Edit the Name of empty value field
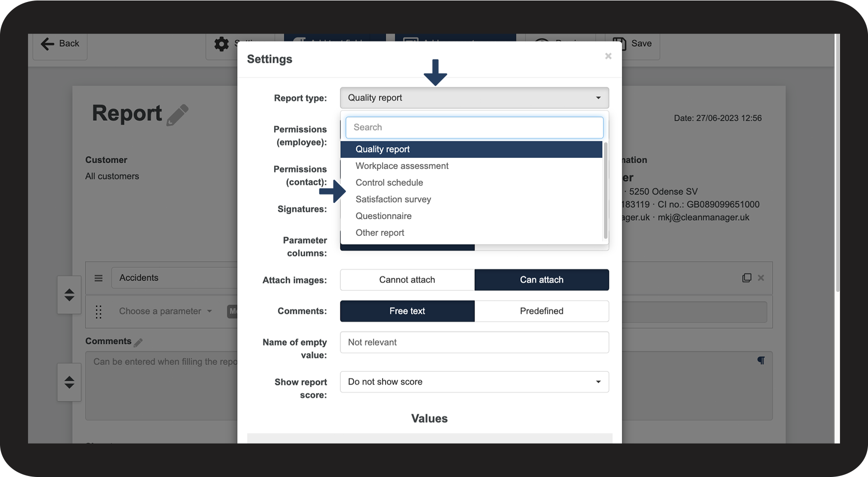Image resolution: width=868 pixels, height=477 pixels. coord(474,342)
